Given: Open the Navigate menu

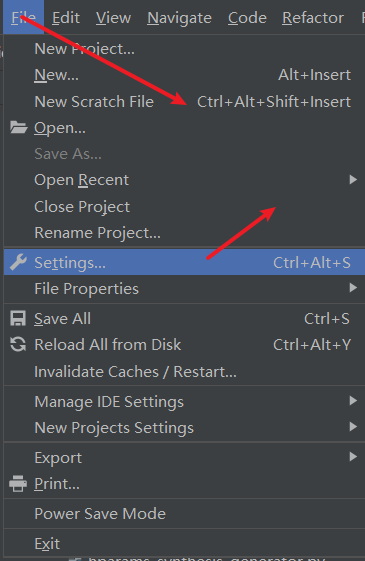Looking at the screenshot, I should [179, 18].
